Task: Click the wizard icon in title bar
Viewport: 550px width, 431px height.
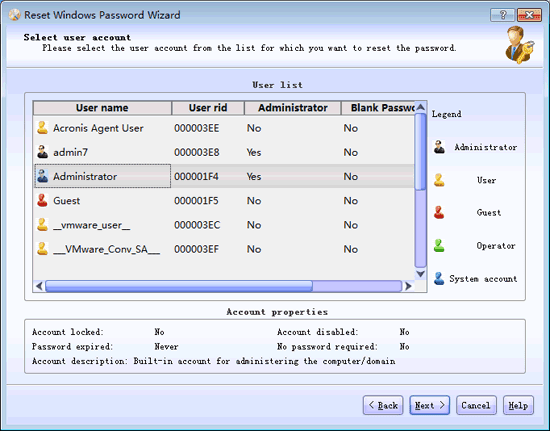Action: (x=15, y=15)
